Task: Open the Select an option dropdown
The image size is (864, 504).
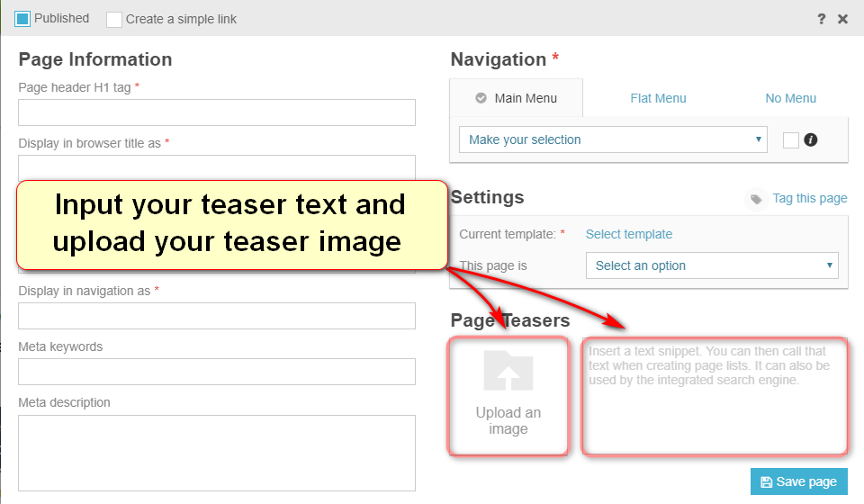Action: coord(712,265)
